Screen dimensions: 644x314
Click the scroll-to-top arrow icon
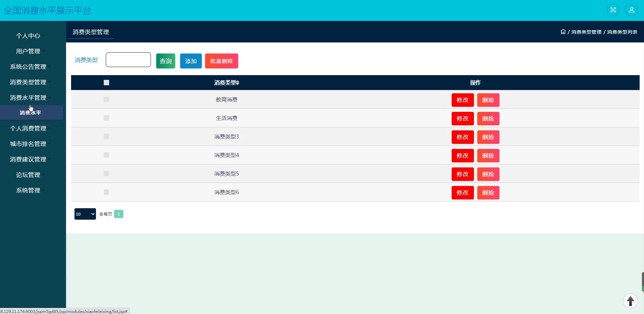(x=630, y=301)
